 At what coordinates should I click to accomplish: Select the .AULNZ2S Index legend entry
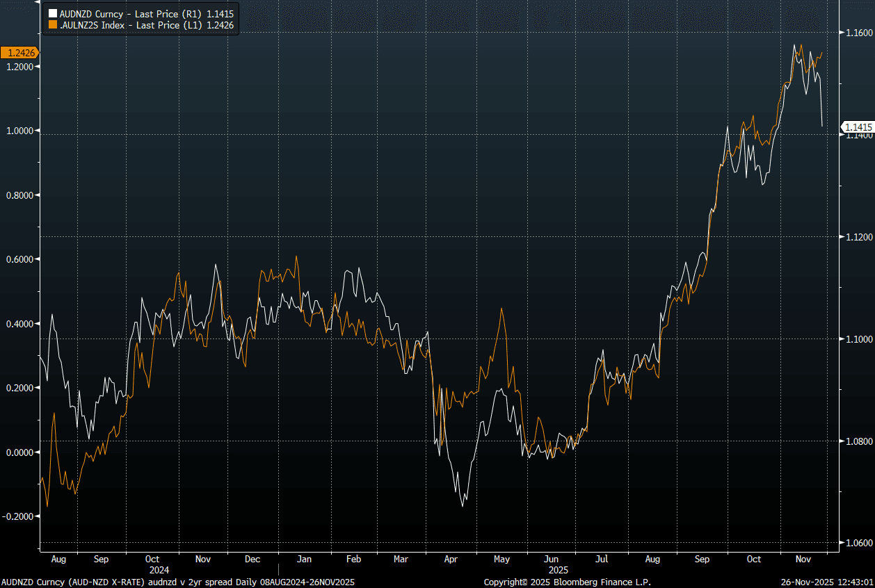[x=145, y=25]
